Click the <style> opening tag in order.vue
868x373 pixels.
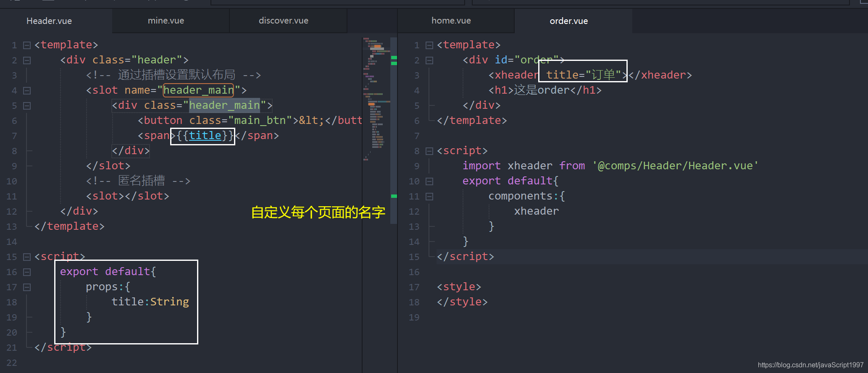click(x=459, y=286)
